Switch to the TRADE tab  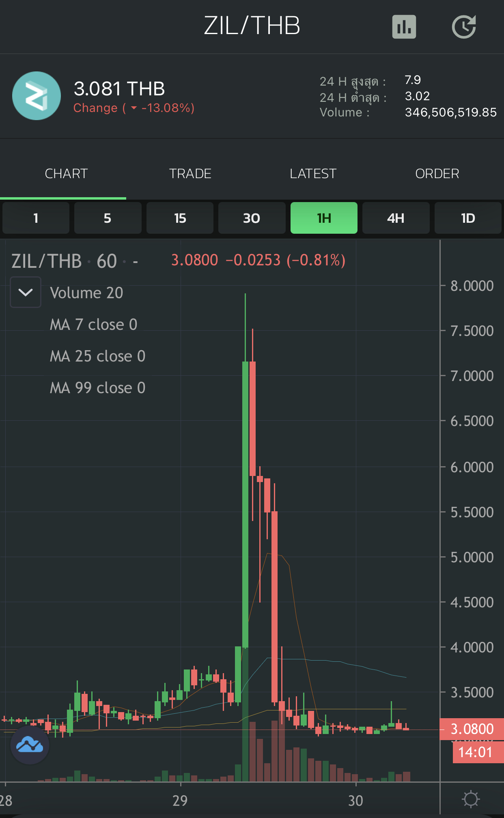190,174
